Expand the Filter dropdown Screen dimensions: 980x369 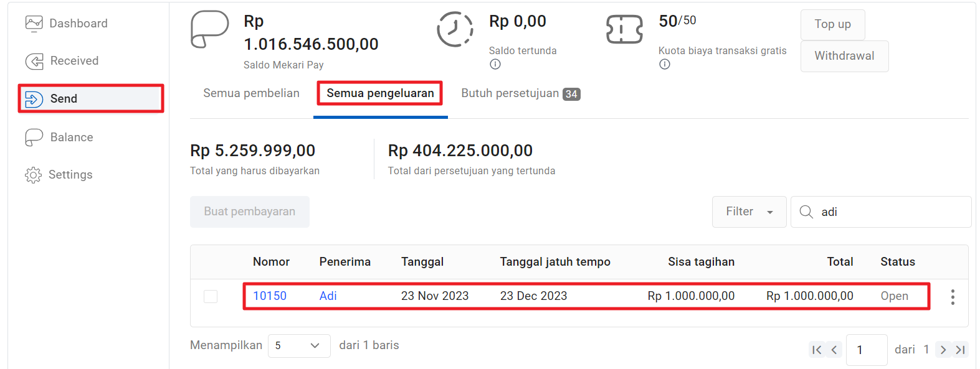coord(749,212)
